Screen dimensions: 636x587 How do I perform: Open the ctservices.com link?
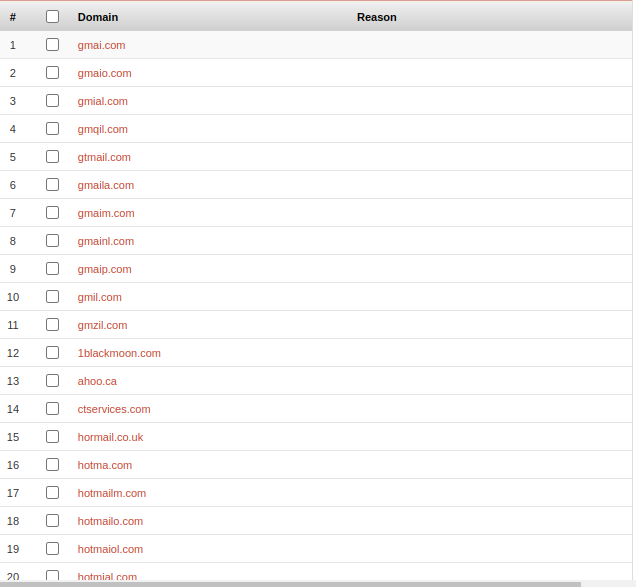pos(114,409)
